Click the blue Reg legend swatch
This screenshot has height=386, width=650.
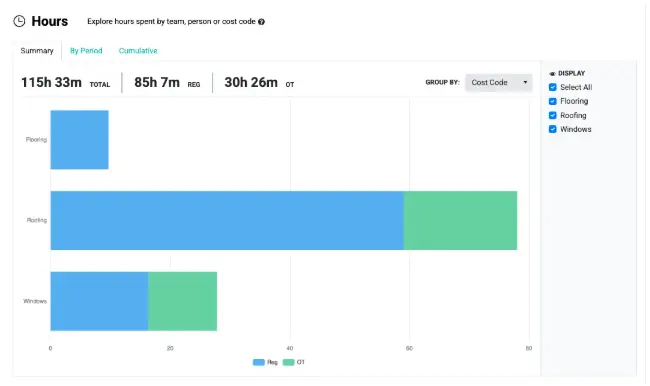click(x=259, y=362)
